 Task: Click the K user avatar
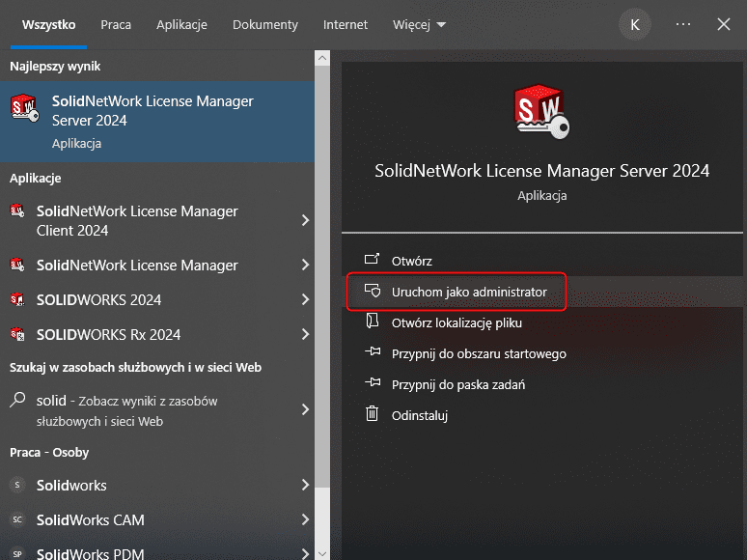coord(635,25)
